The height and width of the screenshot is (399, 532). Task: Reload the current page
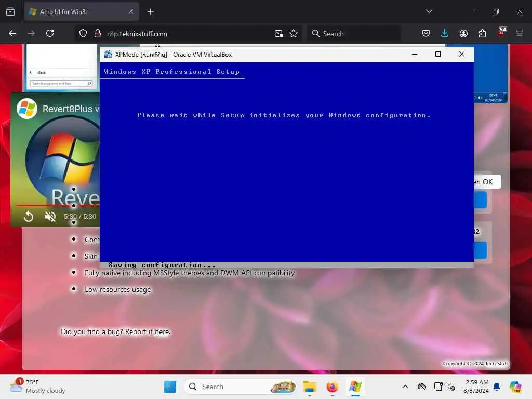point(50,34)
